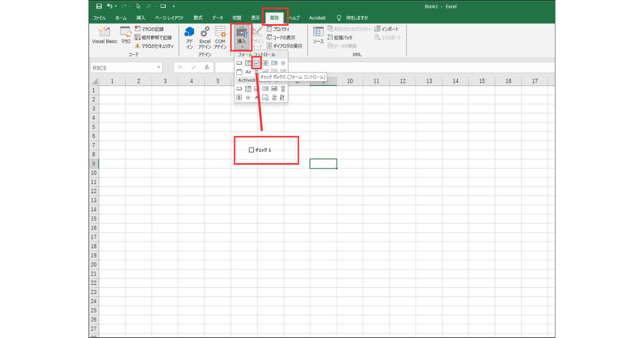
Task: Open Customize Quick Access Toolbar dropdown
Action: (x=174, y=6)
